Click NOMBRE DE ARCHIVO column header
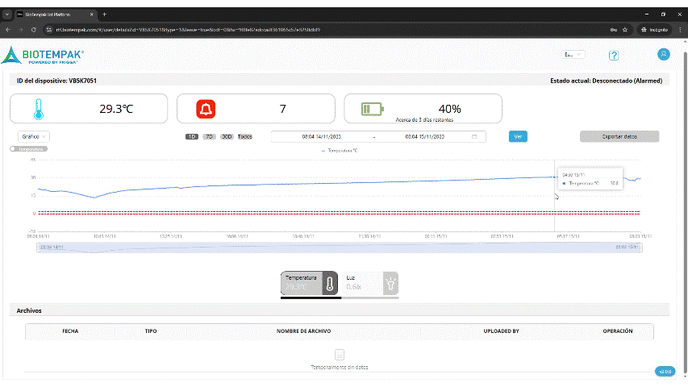 pos(304,331)
